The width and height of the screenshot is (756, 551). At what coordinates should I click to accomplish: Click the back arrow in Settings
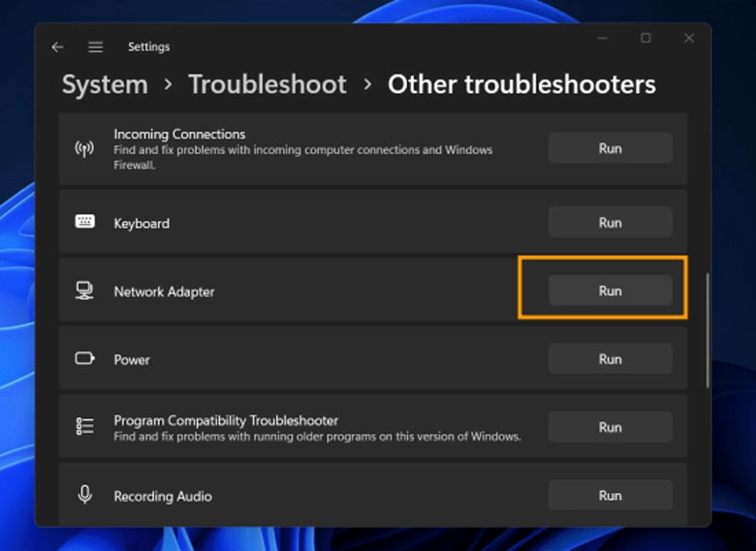(57, 46)
